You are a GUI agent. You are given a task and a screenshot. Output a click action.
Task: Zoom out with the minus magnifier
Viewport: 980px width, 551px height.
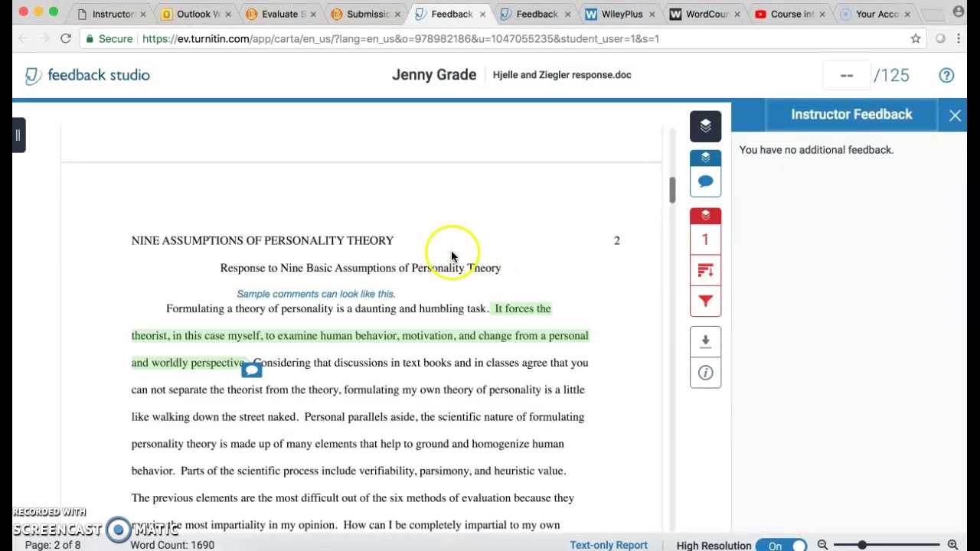[822, 545]
